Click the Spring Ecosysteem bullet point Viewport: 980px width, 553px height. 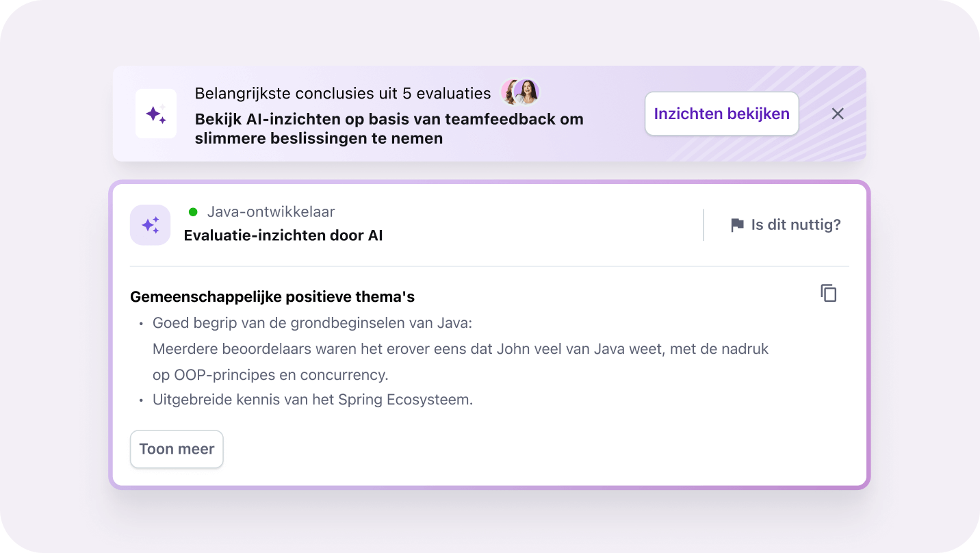(x=312, y=399)
